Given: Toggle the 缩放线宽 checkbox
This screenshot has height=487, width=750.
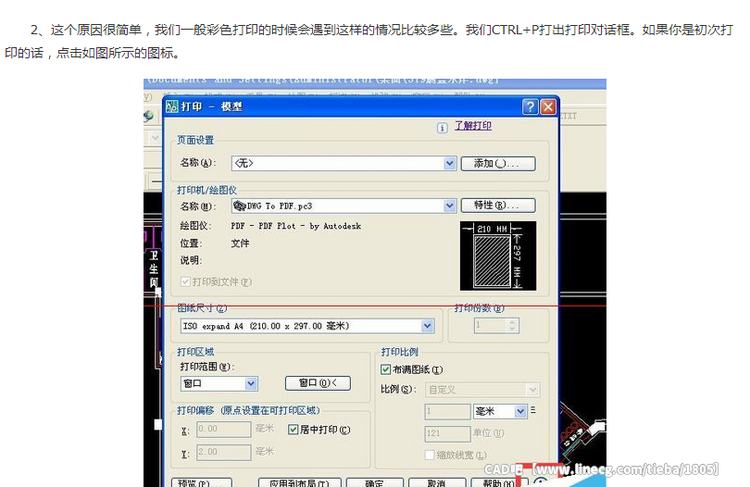Looking at the screenshot, I should coord(430,455).
